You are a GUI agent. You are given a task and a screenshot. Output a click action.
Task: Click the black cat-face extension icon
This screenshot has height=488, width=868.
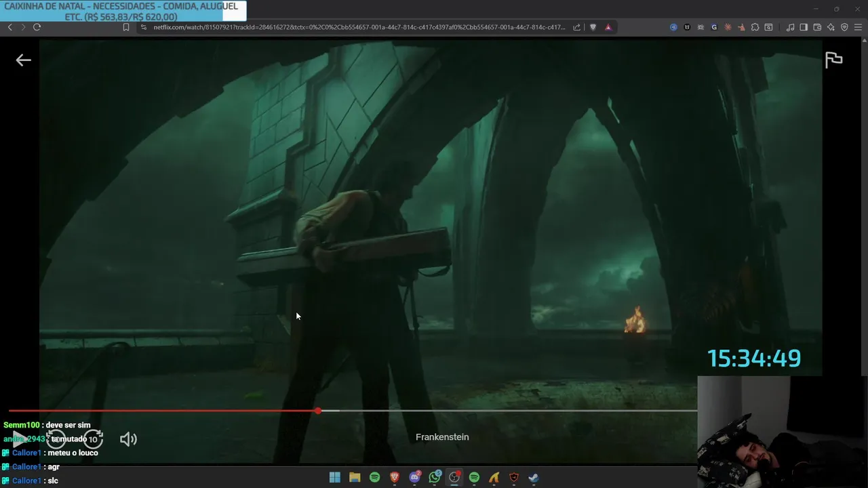click(x=687, y=27)
